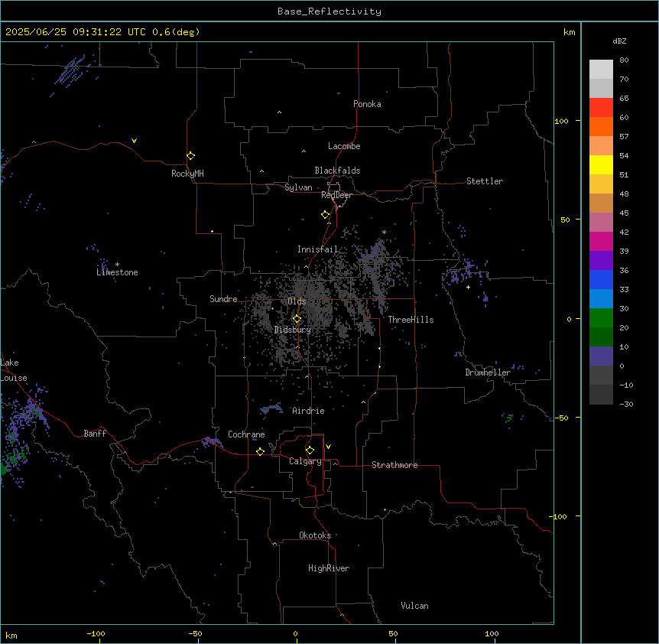Select the Olds label

pyautogui.click(x=297, y=301)
